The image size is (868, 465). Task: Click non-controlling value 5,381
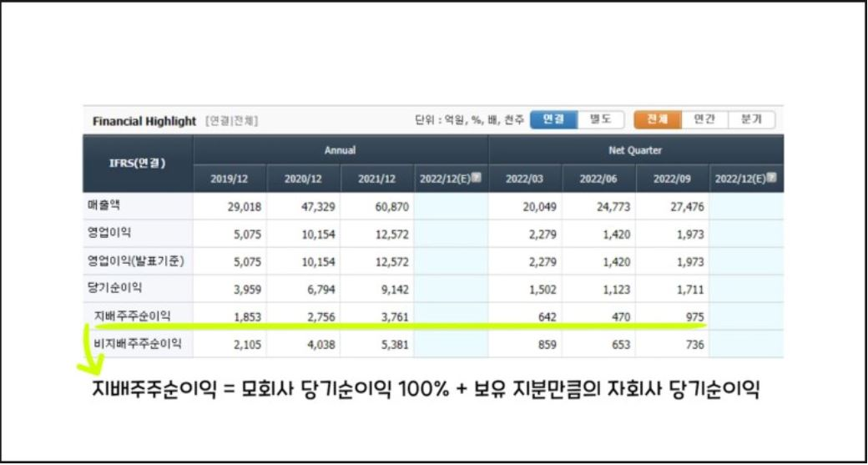click(x=395, y=346)
